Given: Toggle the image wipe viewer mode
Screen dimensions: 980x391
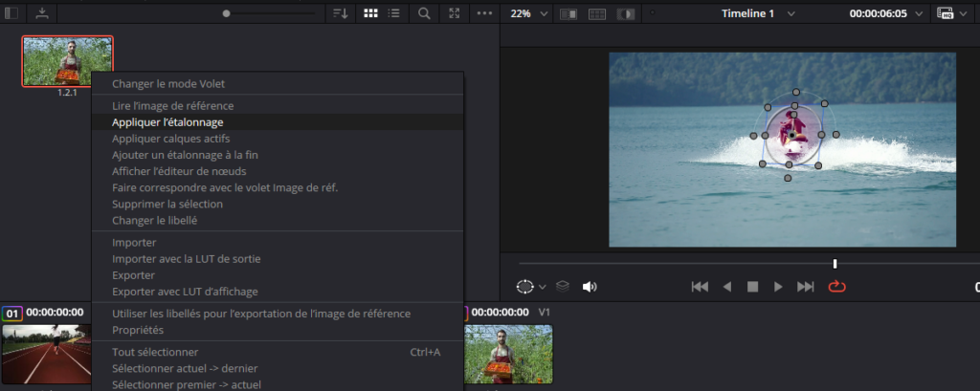Looking at the screenshot, I should pos(568,14).
